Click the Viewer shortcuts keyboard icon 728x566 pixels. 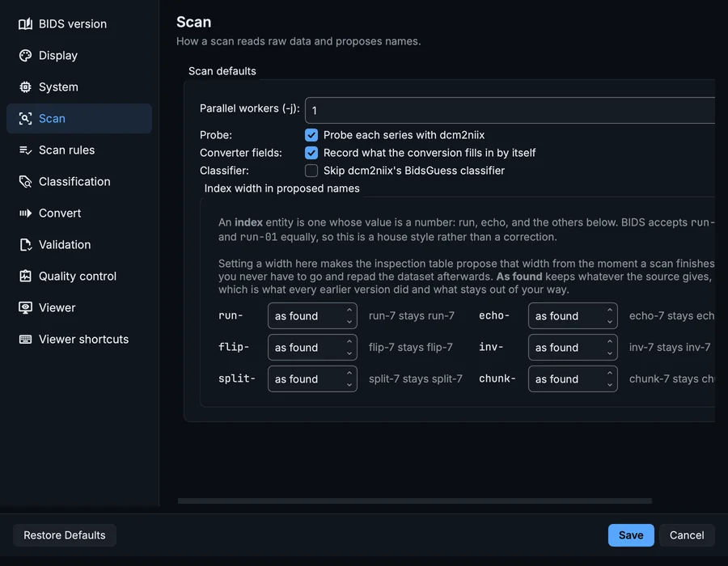26,339
